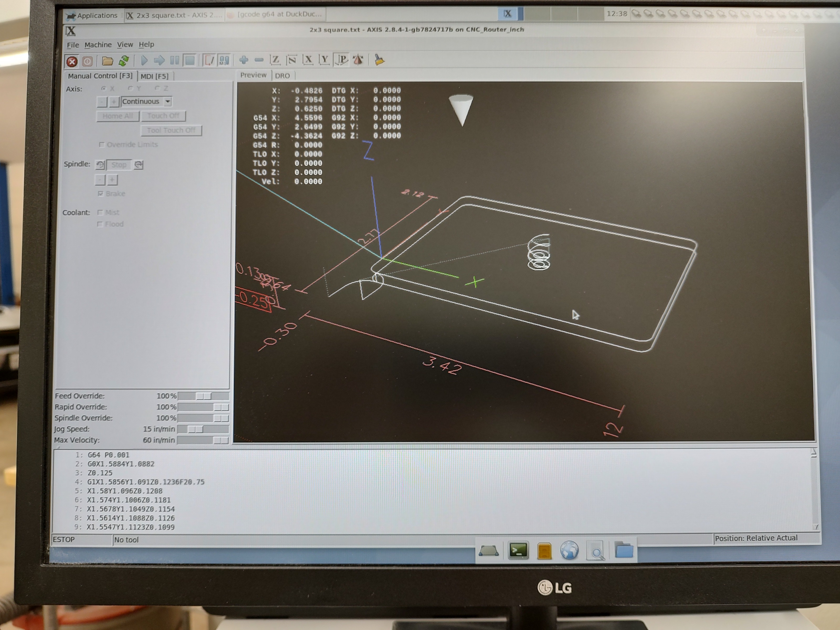Toggle the spindle Brake checkbox

click(101, 194)
